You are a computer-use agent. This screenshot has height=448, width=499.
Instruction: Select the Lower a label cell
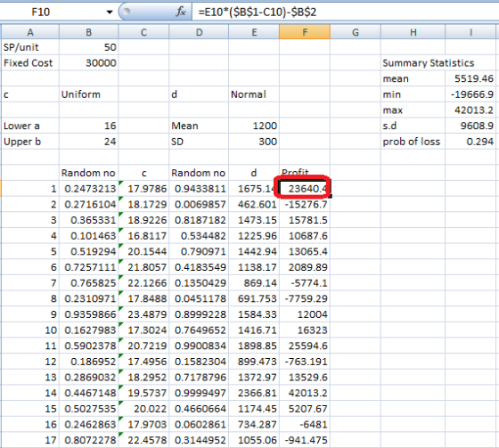pyautogui.click(x=30, y=126)
